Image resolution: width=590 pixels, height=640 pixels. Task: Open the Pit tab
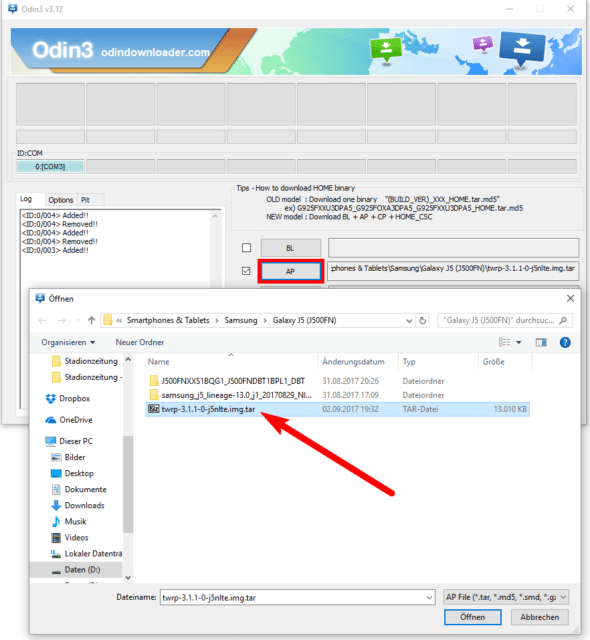[x=85, y=200]
